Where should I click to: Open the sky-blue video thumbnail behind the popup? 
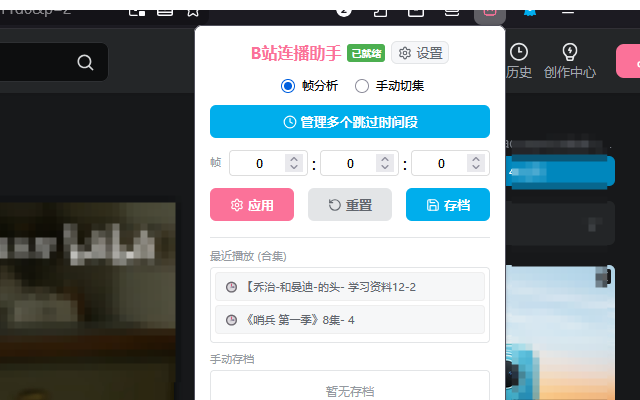560,333
